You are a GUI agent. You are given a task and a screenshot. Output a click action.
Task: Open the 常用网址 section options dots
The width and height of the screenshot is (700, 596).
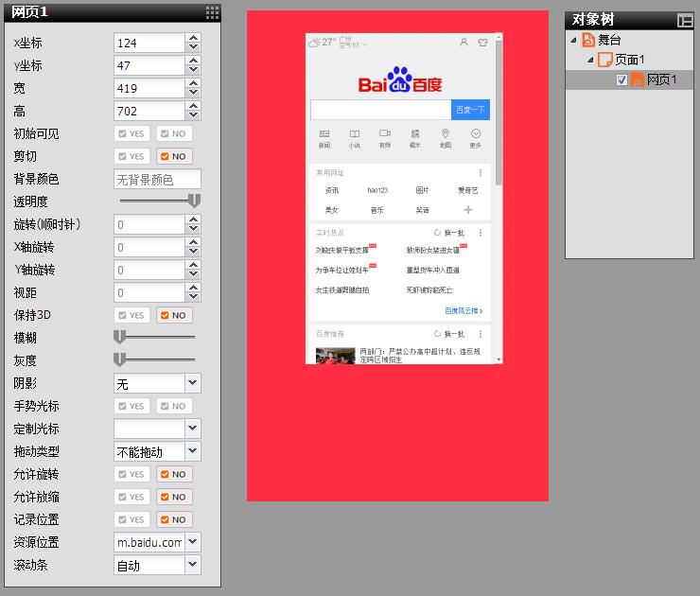(481, 173)
